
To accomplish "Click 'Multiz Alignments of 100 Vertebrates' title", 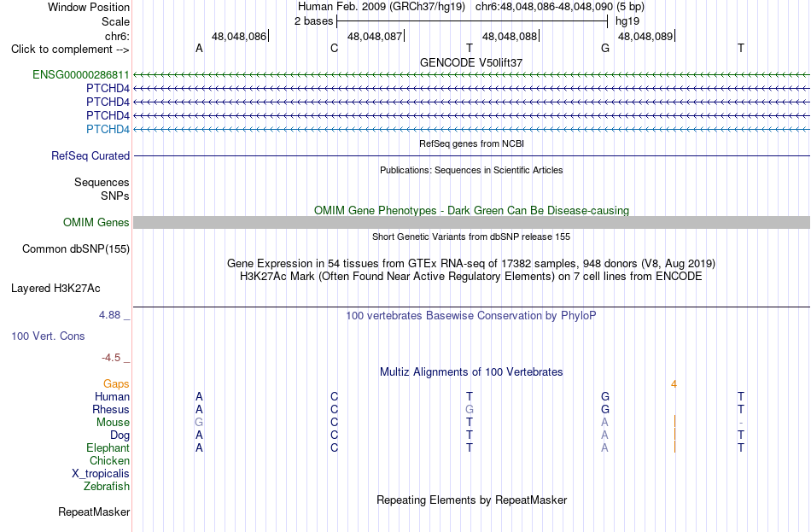I will click(x=471, y=372).
